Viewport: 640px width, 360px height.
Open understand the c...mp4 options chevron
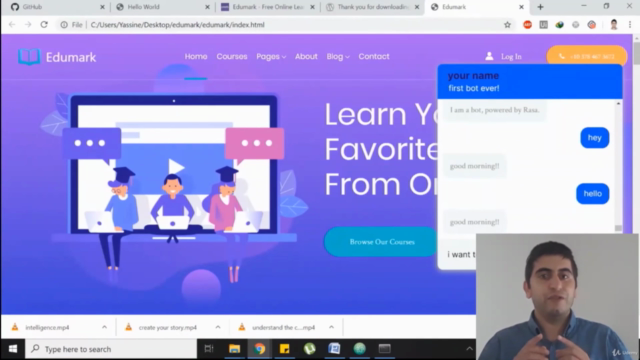pyautogui.click(x=331, y=327)
